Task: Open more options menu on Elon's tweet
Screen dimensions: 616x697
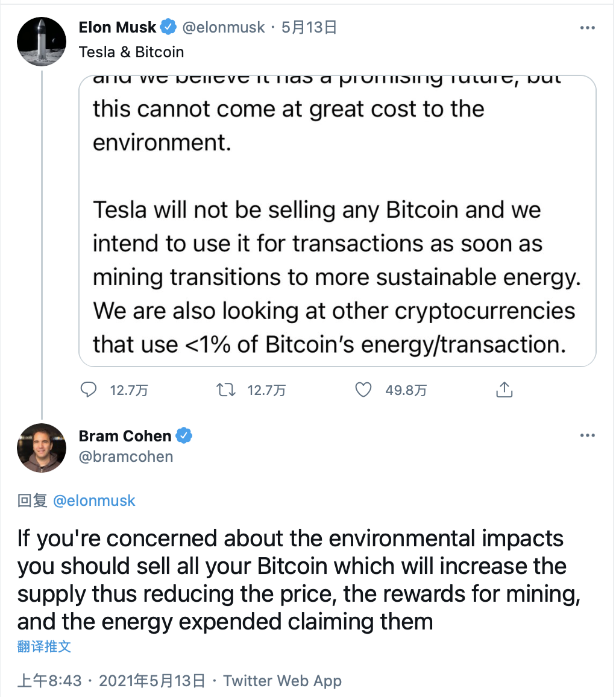Action: tap(587, 28)
